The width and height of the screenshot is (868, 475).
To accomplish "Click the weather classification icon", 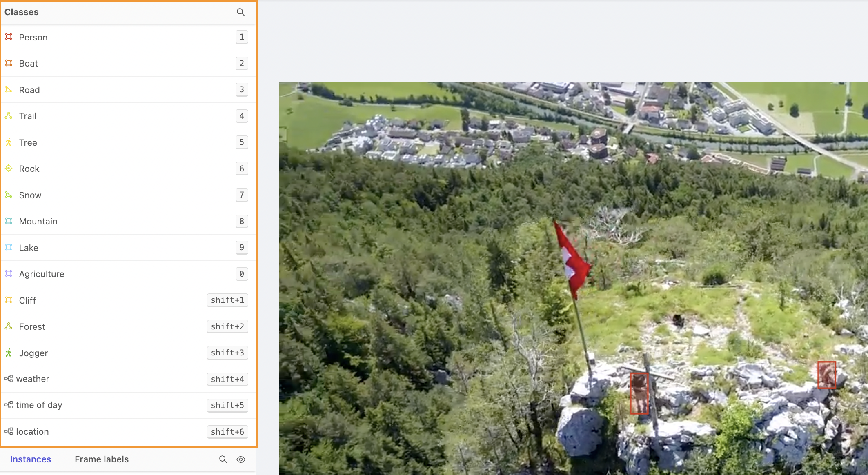I will click(9, 379).
